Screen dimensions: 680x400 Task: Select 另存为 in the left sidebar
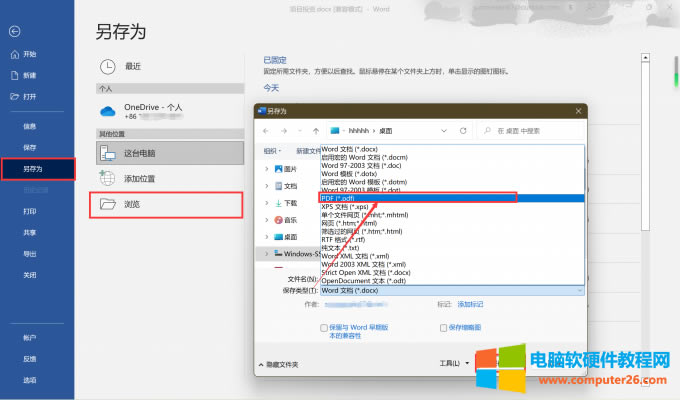click(37, 169)
